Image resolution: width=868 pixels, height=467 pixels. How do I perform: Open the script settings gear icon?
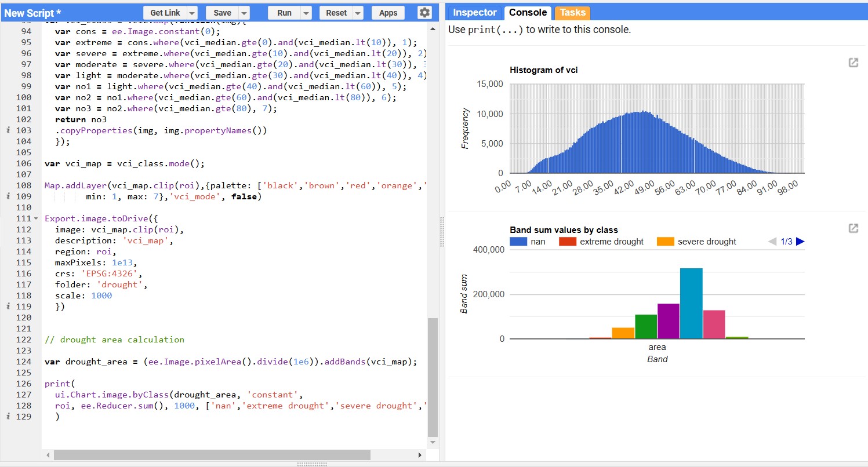pyautogui.click(x=424, y=13)
